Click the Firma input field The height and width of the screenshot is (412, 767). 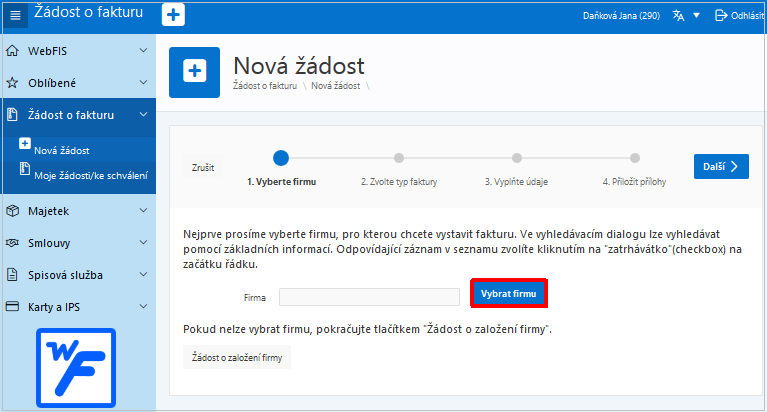[x=369, y=297]
